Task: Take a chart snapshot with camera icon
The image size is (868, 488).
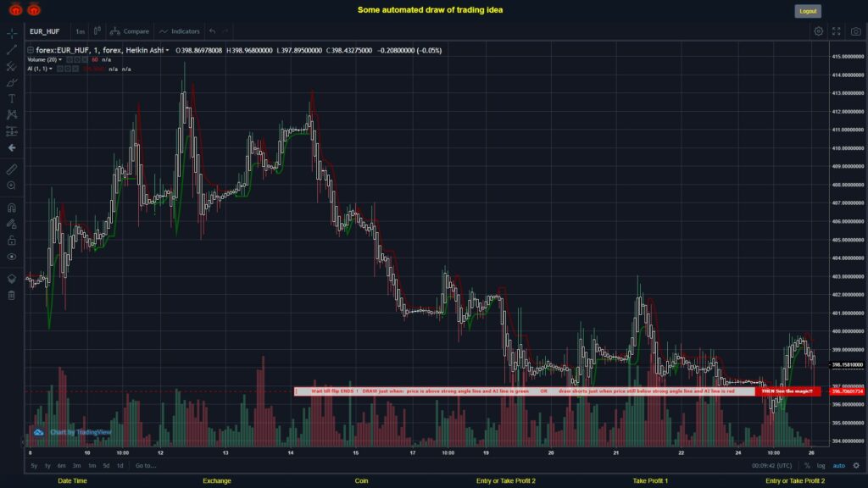Action: coord(856,31)
